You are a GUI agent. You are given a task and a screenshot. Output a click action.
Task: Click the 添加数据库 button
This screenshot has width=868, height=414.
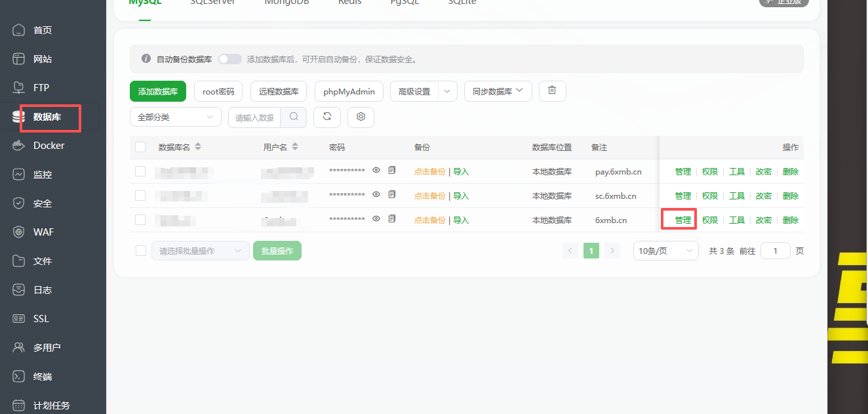(x=158, y=91)
